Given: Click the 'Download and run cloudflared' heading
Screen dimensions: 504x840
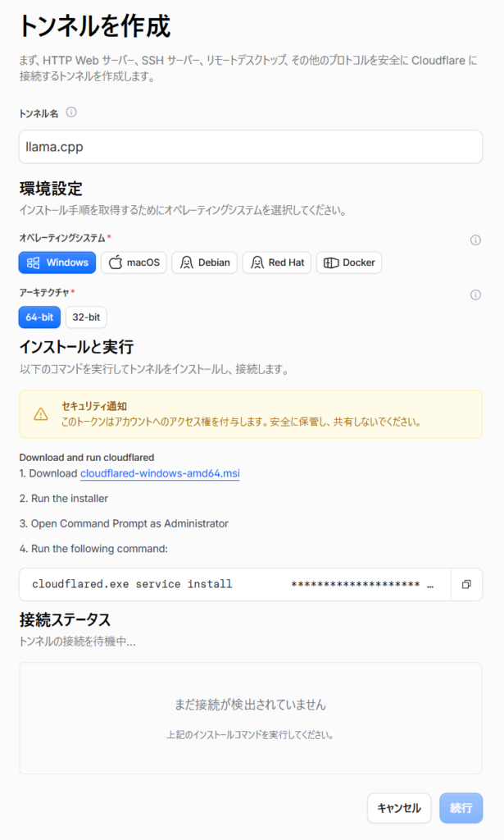Looking at the screenshot, I should click(x=87, y=458).
